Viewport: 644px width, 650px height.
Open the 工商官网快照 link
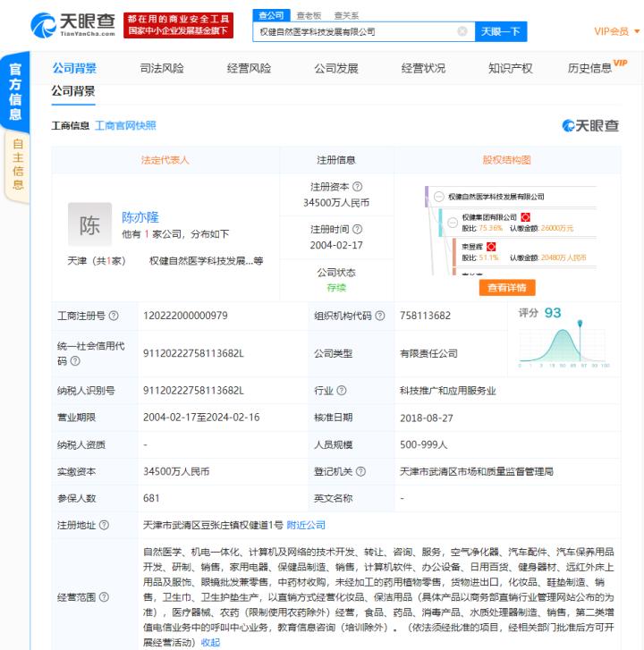coord(125,125)
